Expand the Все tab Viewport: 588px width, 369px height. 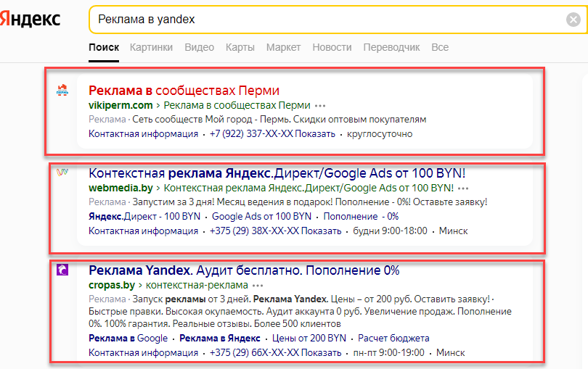click(x=440, y=48)
